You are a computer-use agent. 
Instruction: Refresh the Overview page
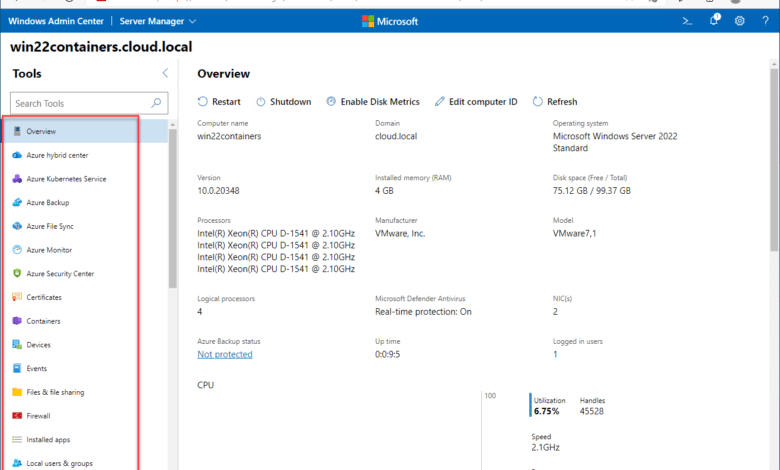coord(555,101)
